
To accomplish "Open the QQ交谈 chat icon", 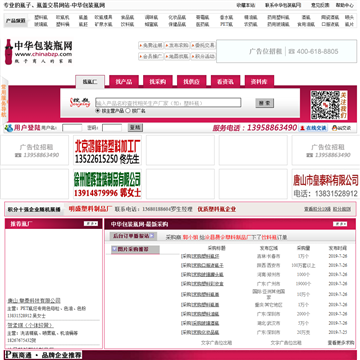I will (341, 128).
